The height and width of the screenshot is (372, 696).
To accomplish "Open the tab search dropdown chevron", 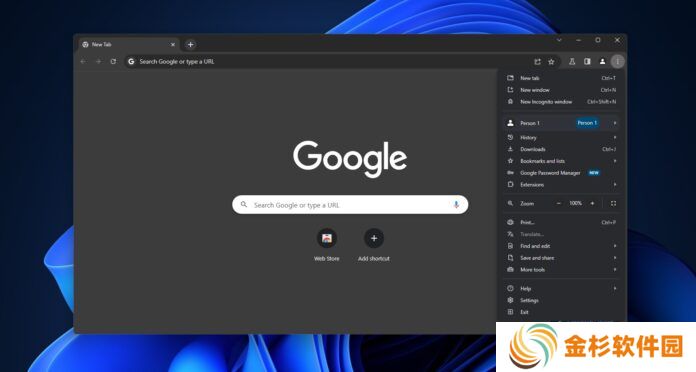I will [559, 40].
